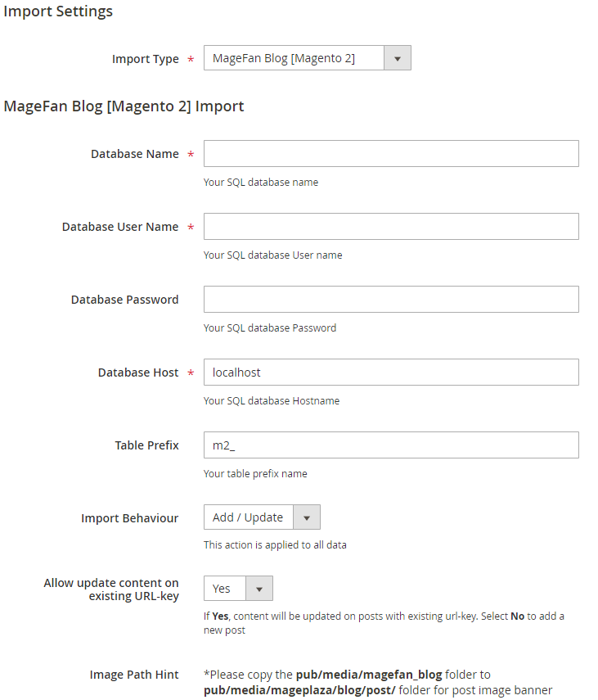The width and height of the screenshot is (598, 700).
Task: Click the Import Type dropdown arrow button
Action: [x=398, y=58]
